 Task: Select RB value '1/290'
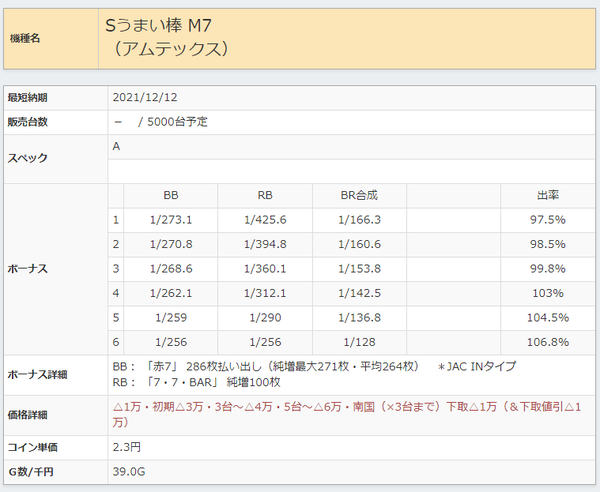(265, 318)
